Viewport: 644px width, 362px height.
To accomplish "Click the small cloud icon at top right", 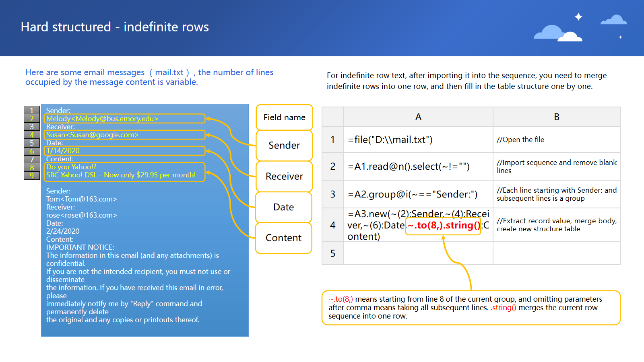I will click(x=613, y=20).
